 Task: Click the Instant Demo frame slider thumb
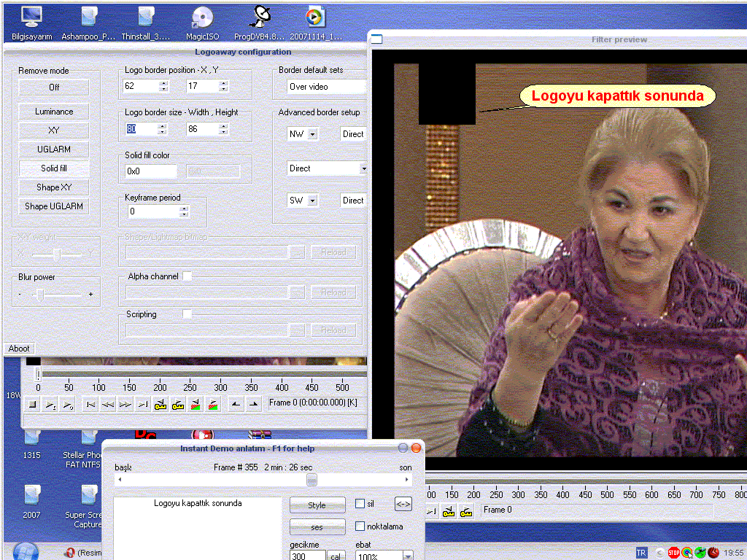click(311, 480)
